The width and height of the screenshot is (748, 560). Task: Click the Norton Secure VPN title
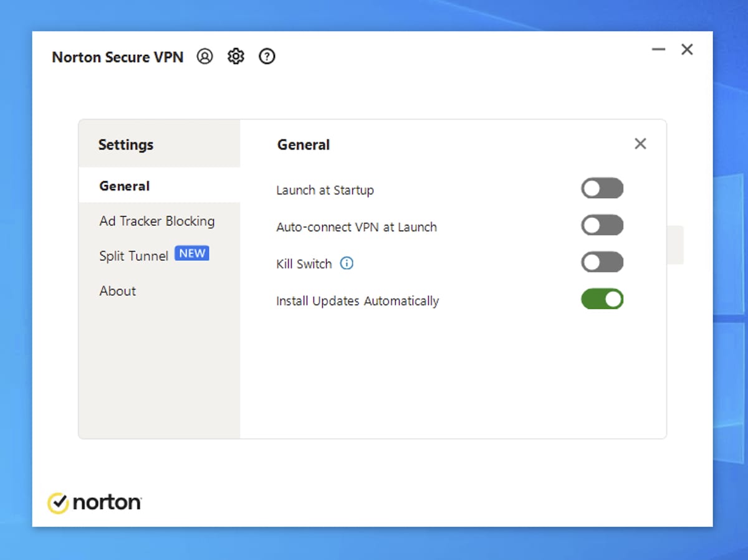(118, 57)
